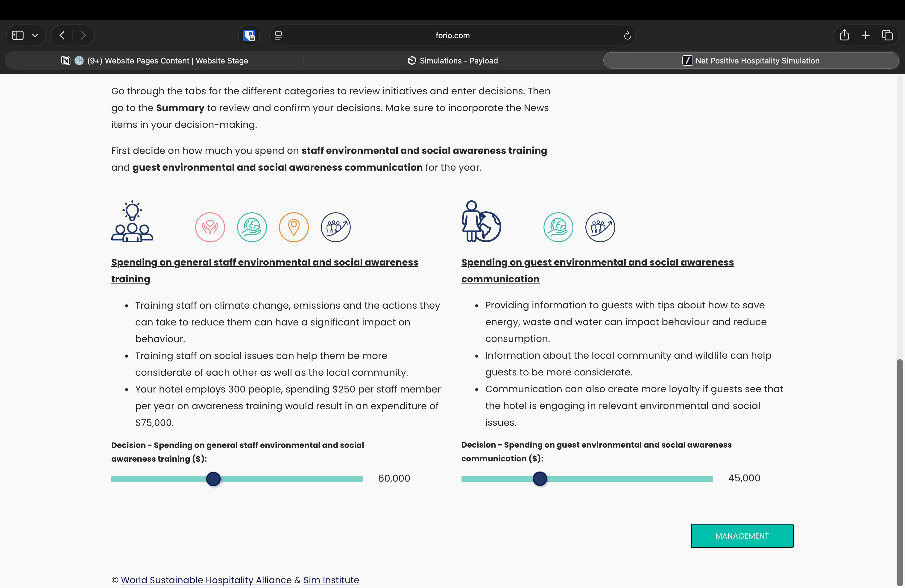This screenshot has width=905, height=588.
Task: Open the tab overview icon
Action: [887, 35]
